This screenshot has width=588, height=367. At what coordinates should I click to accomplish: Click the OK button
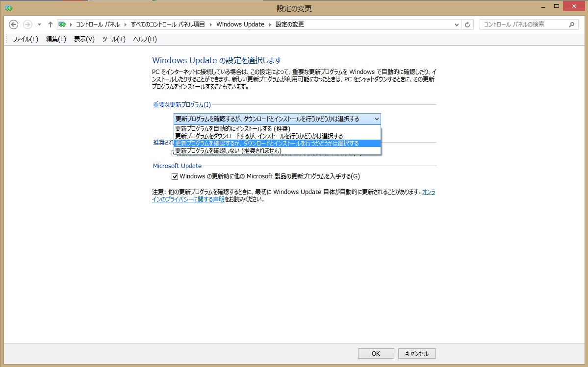376,353
